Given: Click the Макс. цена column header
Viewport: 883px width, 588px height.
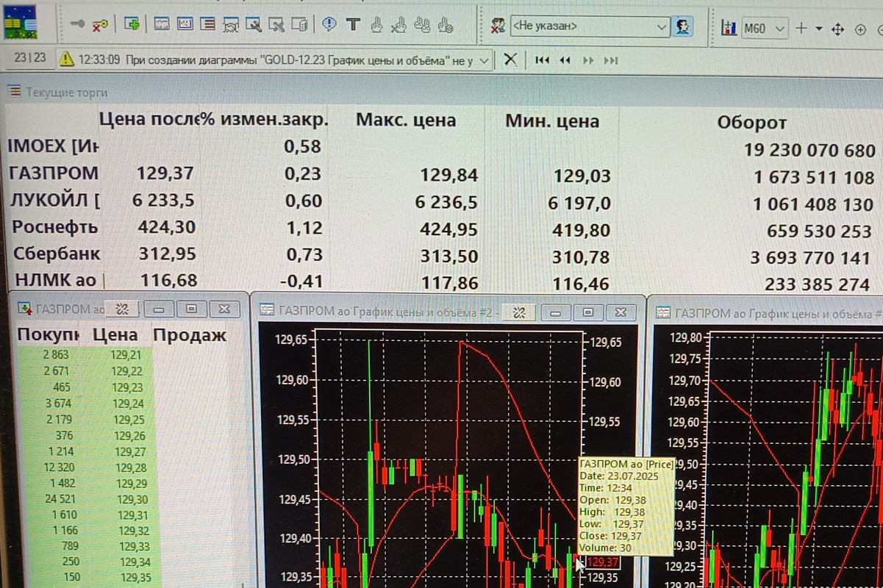Looking at the screenshot, I should (x=406, y=120).
